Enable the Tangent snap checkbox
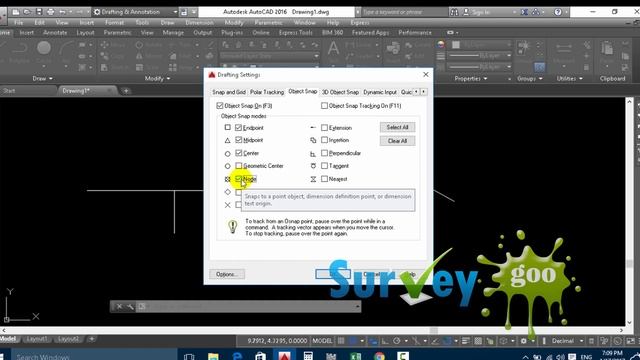 (324, 166)
